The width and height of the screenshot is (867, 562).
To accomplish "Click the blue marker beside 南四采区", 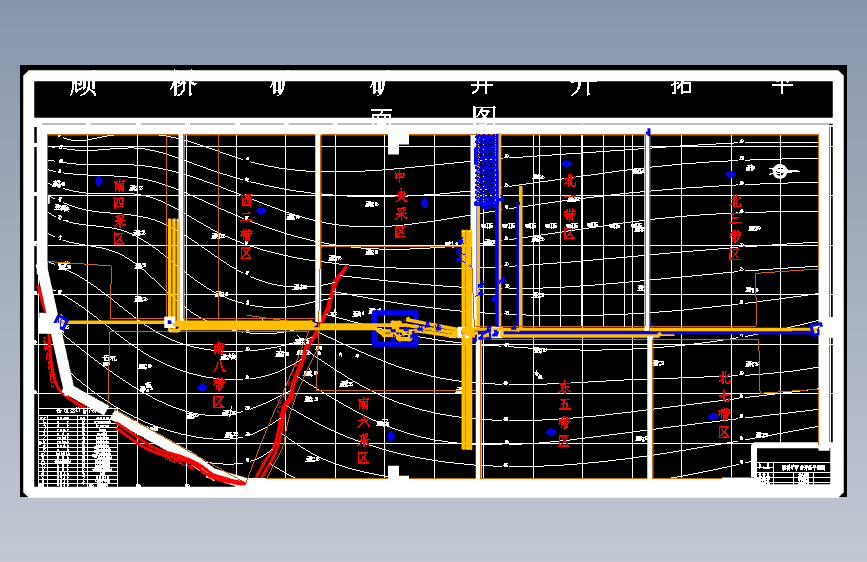I will [99, 181].
